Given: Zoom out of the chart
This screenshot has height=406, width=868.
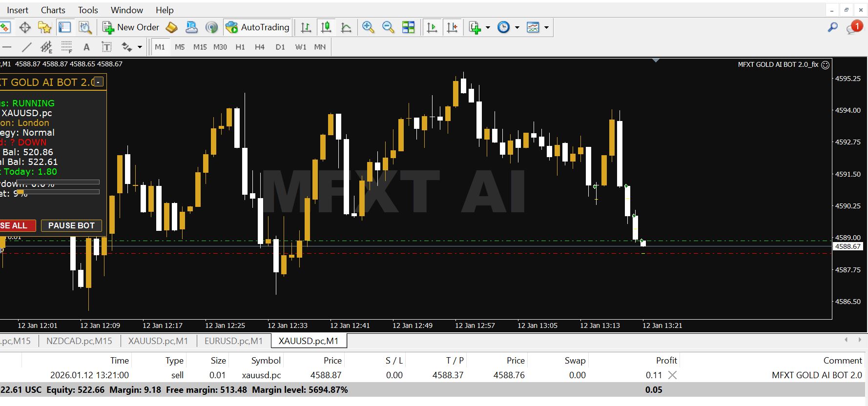Looking at the screenshot, I should pyautogui.click(x=388, y=28).
